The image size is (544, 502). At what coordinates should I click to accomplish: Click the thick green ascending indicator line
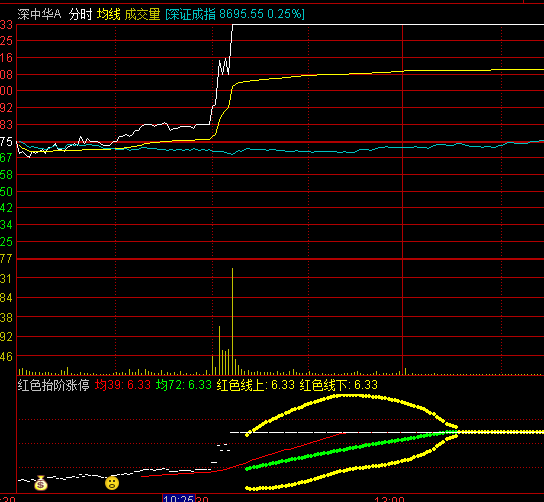pyautogui.click(x=347, y=450)
